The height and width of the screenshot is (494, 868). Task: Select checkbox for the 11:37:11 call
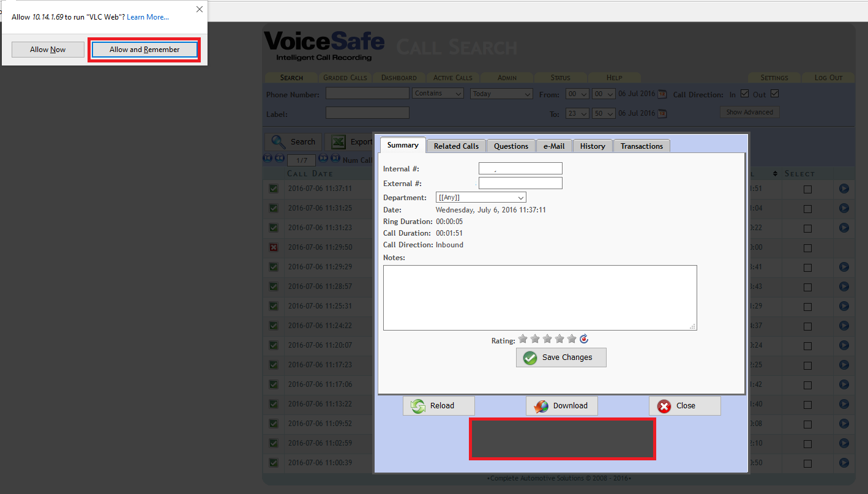point(808,189)
